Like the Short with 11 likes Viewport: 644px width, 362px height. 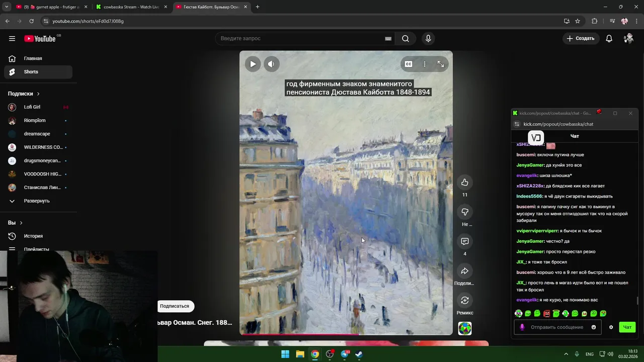(465, 183)
